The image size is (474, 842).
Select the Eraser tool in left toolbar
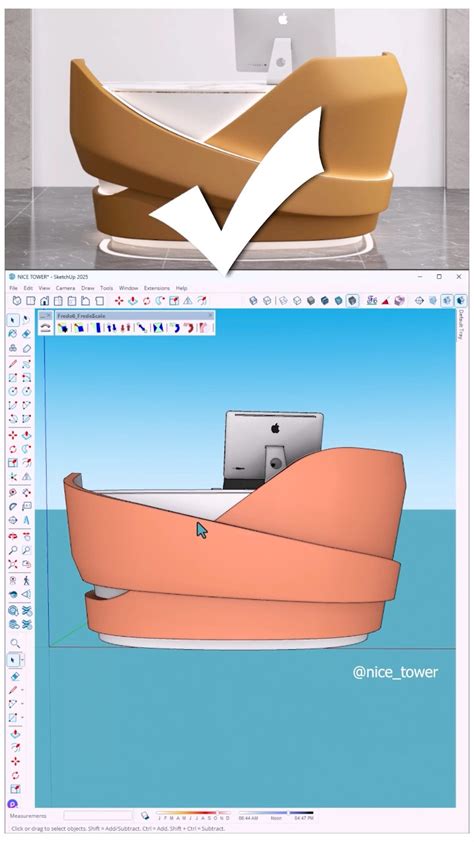coord(27,334)
